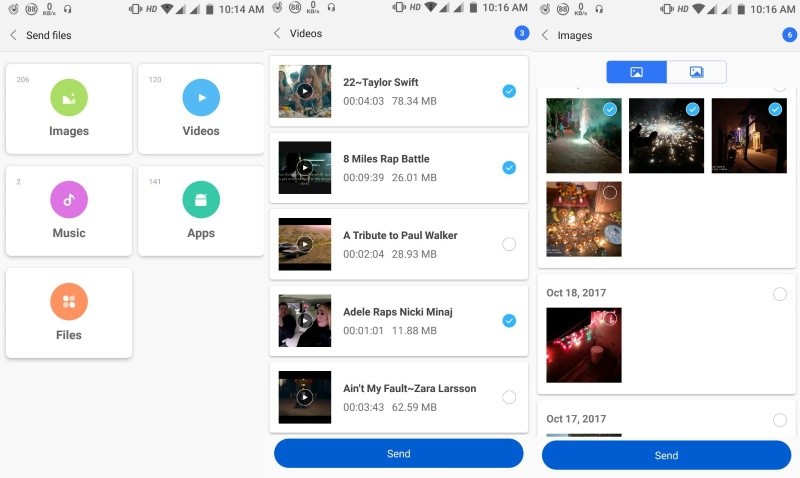The width and height of the screenshot is (800, 478).
Task: Play the 22~Taylor Swift video thumbnail
Action: [304, 91]
